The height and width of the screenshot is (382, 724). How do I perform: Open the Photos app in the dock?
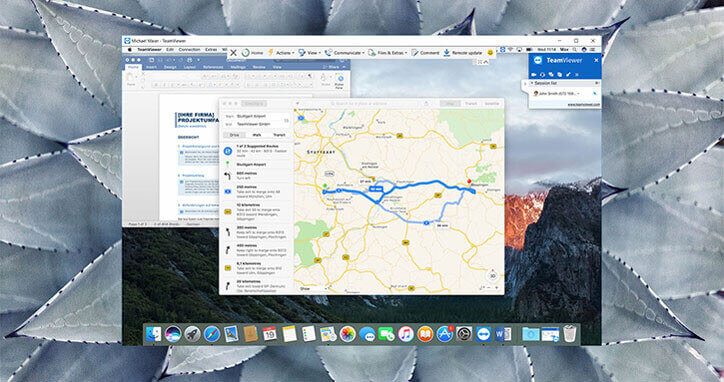[347, 333]
